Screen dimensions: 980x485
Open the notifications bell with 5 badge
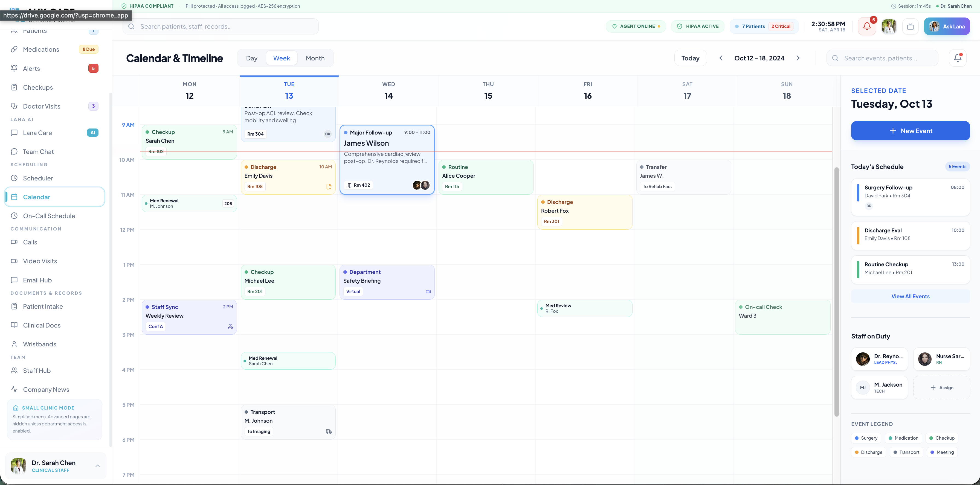(867, 26)
